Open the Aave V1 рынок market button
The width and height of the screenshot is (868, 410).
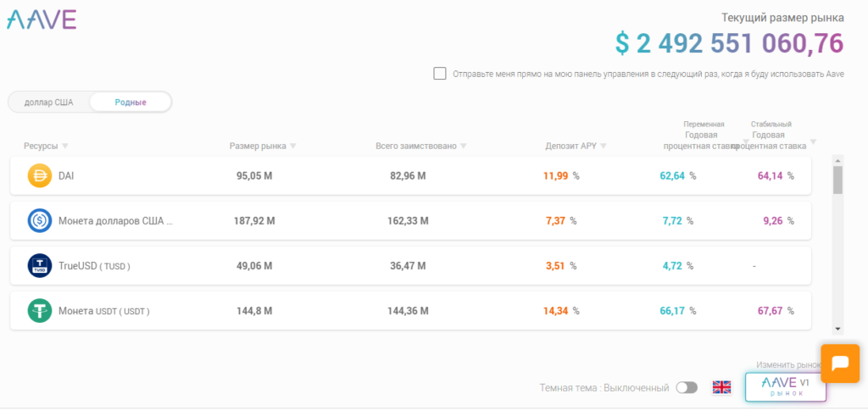point(786,387)
